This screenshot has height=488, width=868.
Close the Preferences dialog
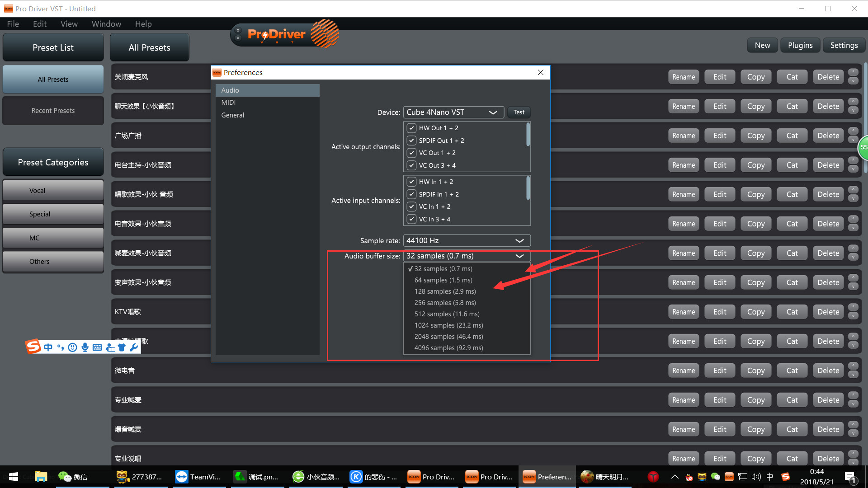click(x=541, y=72)
